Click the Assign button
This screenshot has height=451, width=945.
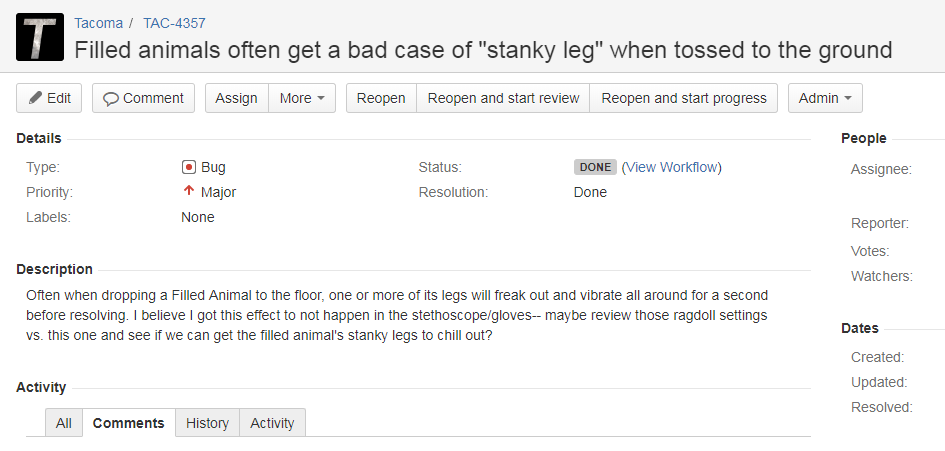[236, 98]
